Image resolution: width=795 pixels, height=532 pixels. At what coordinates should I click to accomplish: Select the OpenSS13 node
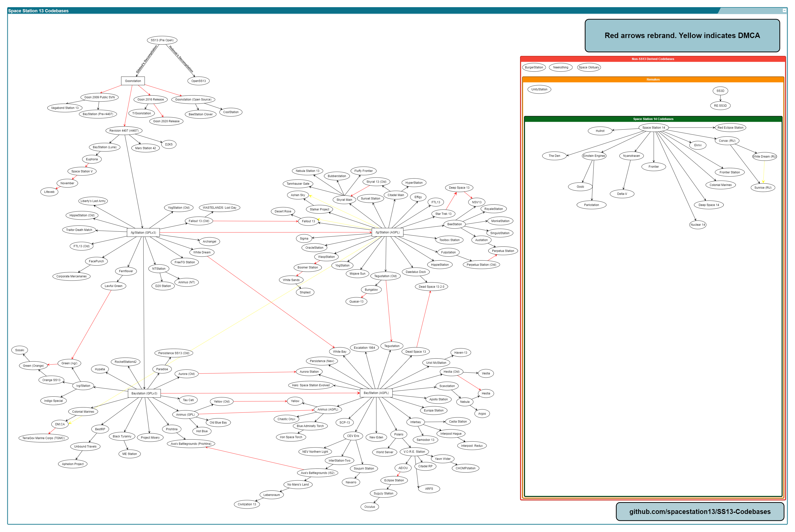pos(198,81)
